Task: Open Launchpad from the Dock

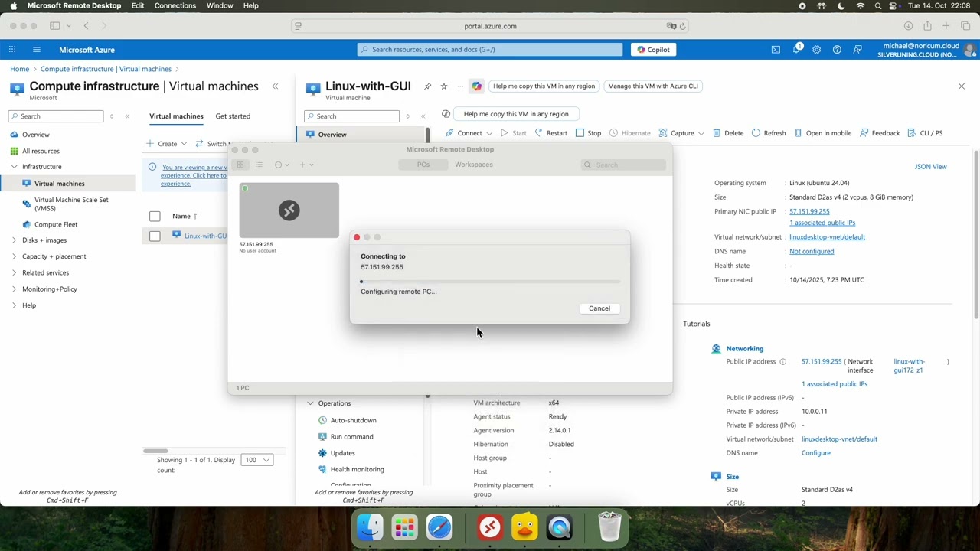Action: tap(404, 527)
